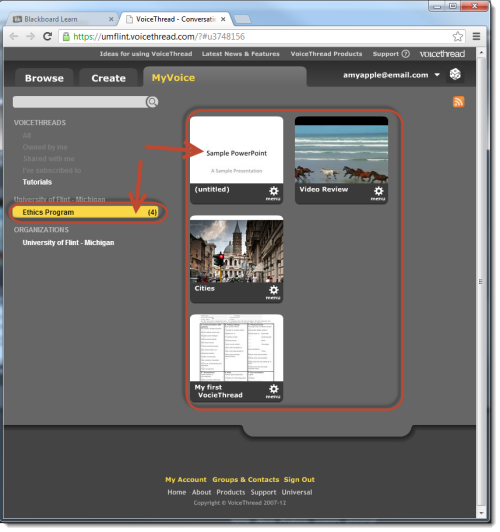Expand the amyapple@email.com account dropdown

coord(437,75)
